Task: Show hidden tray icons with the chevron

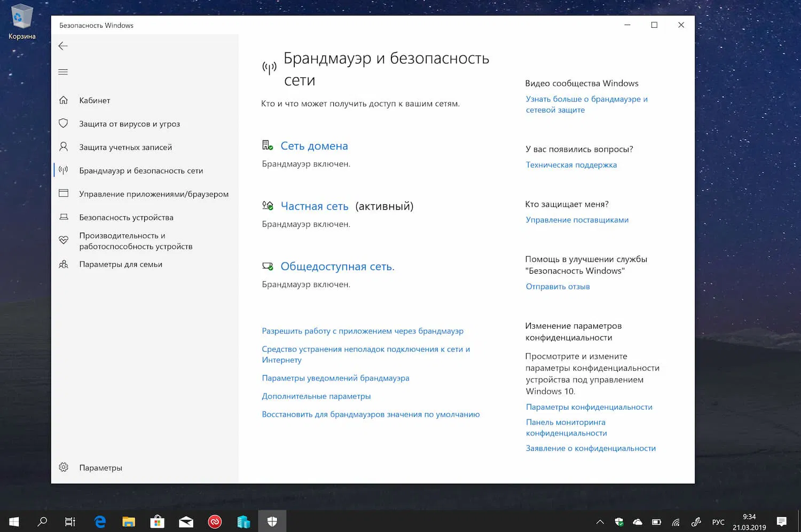Action: tap(600, 521)
